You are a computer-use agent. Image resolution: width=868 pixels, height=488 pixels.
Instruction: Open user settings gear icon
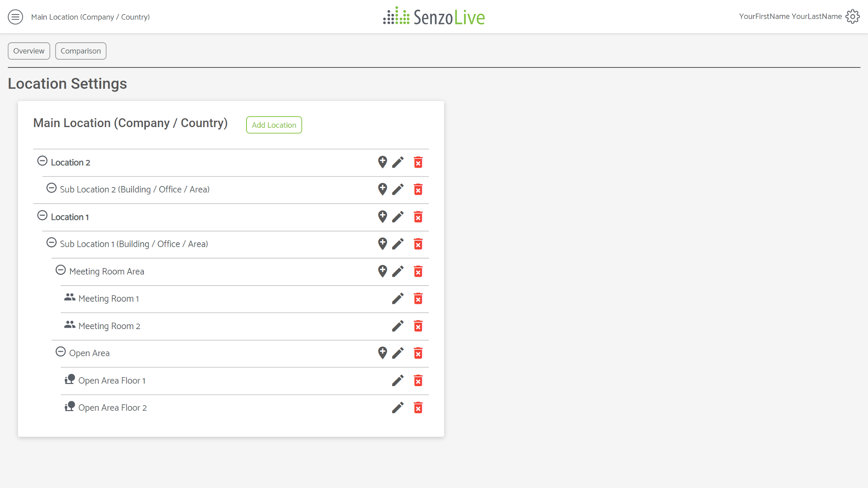point(853,16)
